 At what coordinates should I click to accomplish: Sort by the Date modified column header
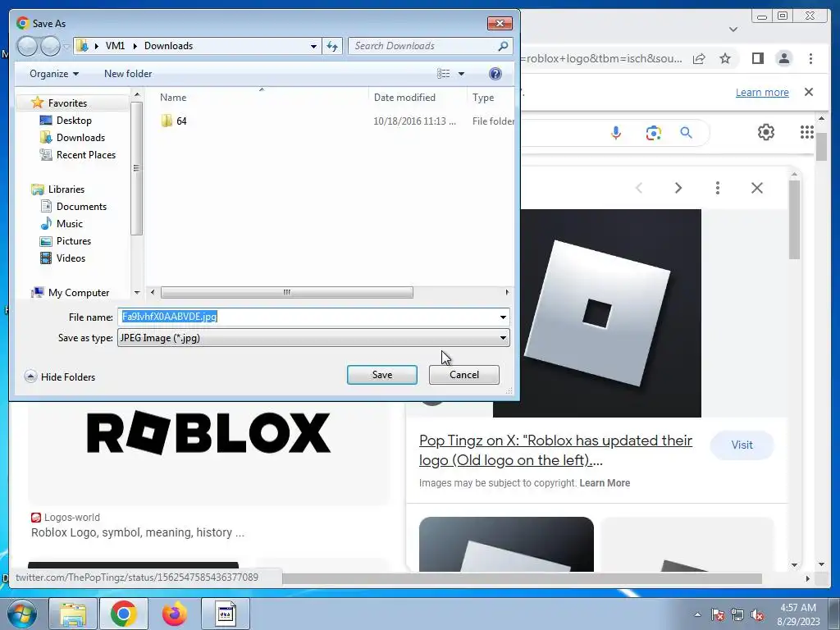pyautogui.click(x=404, y=98)
